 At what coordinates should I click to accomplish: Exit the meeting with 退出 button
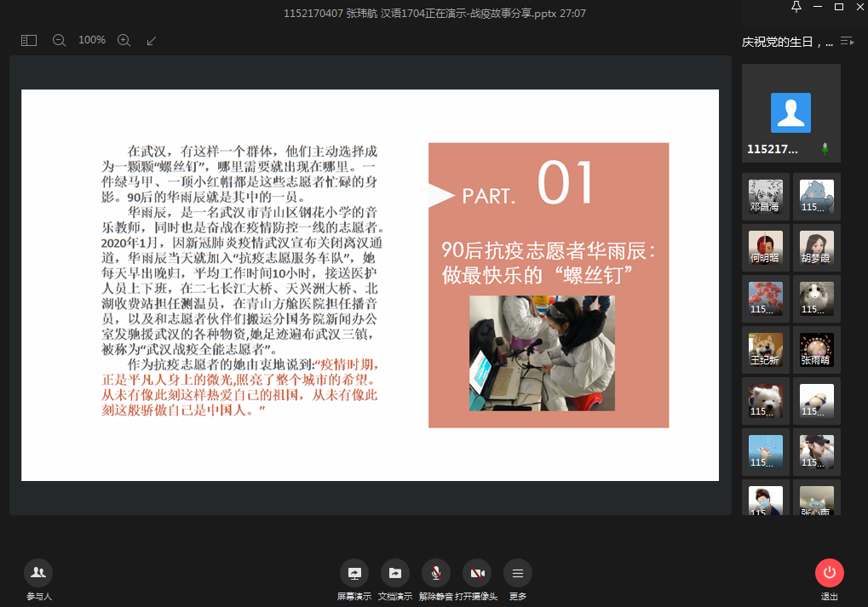(829, 579)
